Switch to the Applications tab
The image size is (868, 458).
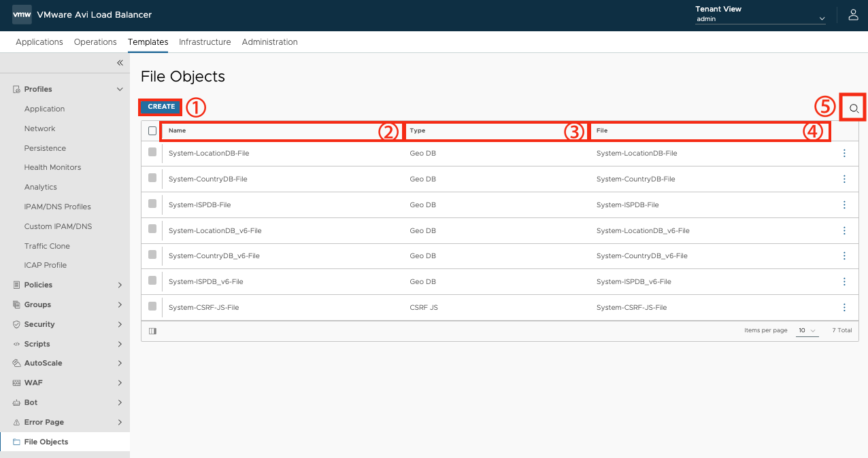(39, 42)
